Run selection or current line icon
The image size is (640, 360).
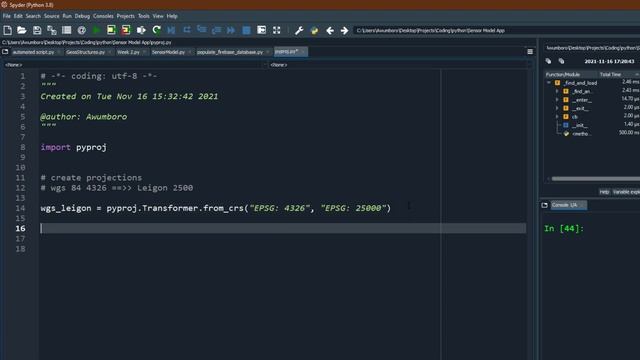(141, 30)
